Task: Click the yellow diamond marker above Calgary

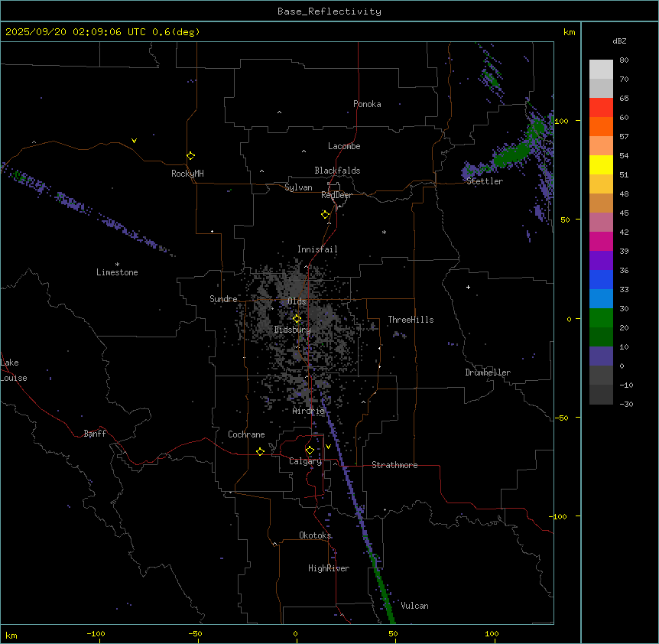Action: point(310,450)
